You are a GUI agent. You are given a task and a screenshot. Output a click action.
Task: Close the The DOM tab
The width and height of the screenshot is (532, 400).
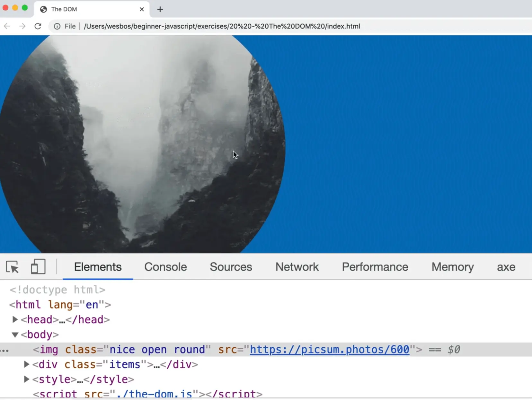point(142,9)
